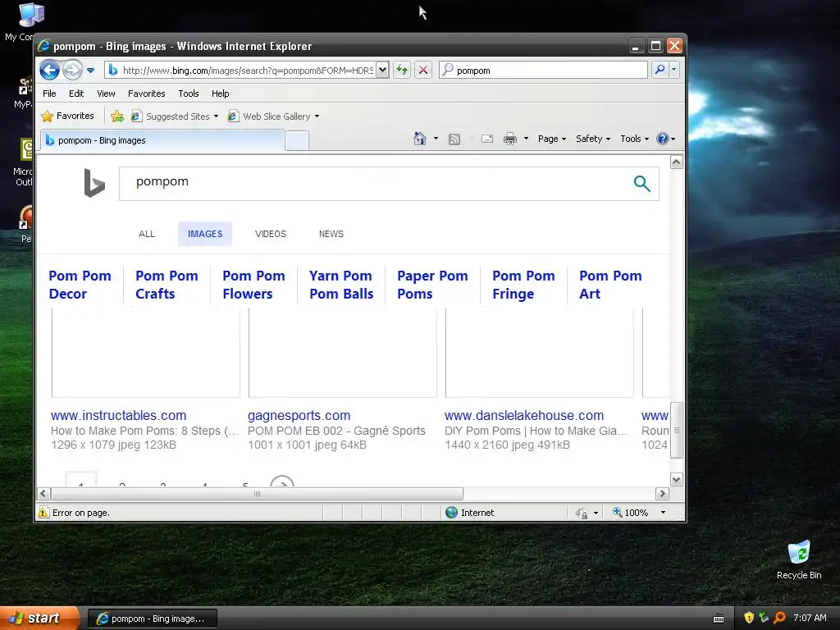840x630 pixels.
Task: Open the Tools menu in menu bar
Action: [189, 94]
